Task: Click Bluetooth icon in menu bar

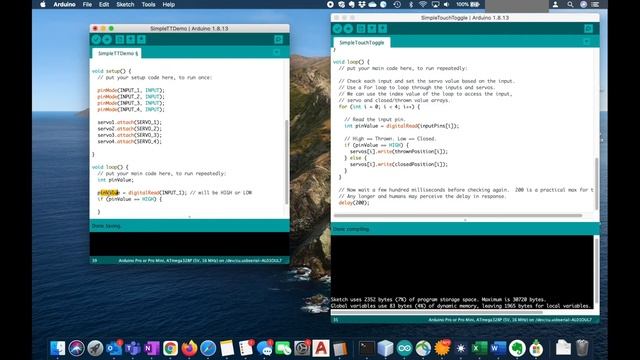Action: pos(411,4)
